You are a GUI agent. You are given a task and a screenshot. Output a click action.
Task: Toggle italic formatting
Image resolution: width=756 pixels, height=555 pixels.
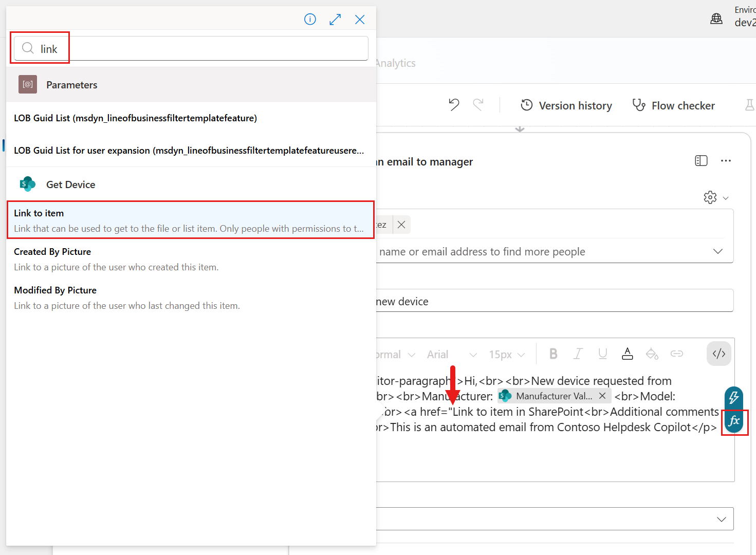click(x=578, y=354)
